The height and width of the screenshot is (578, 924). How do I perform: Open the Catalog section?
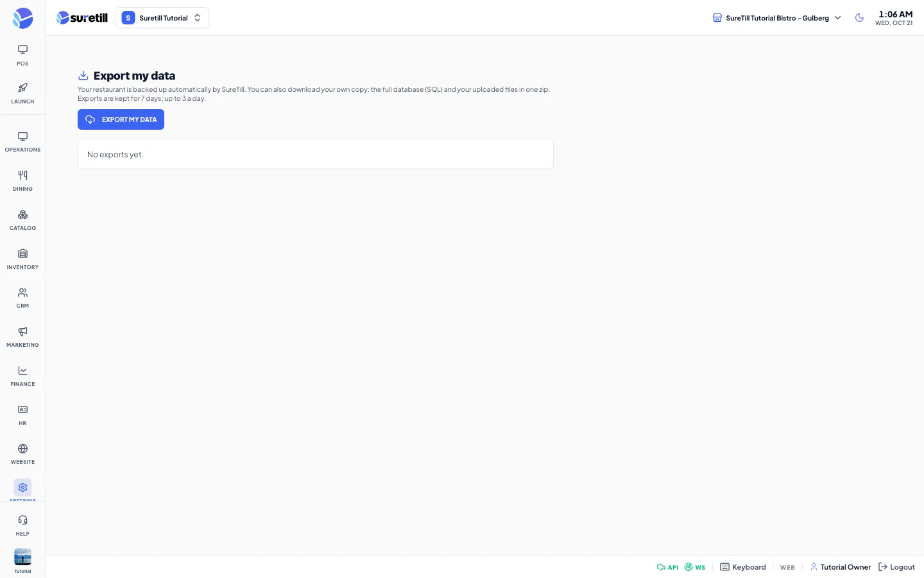[x=22, y=220]
